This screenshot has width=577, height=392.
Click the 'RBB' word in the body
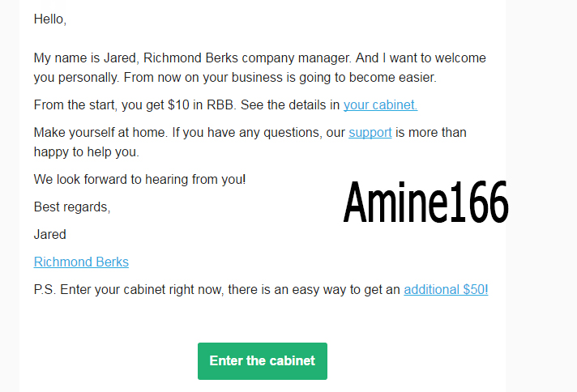point(220,105)
